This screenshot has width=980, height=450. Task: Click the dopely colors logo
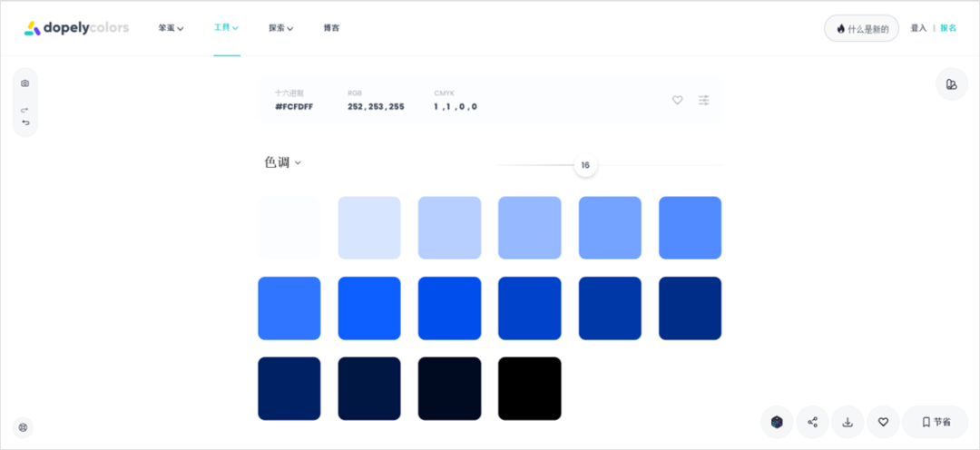click(x=76, y=28)
